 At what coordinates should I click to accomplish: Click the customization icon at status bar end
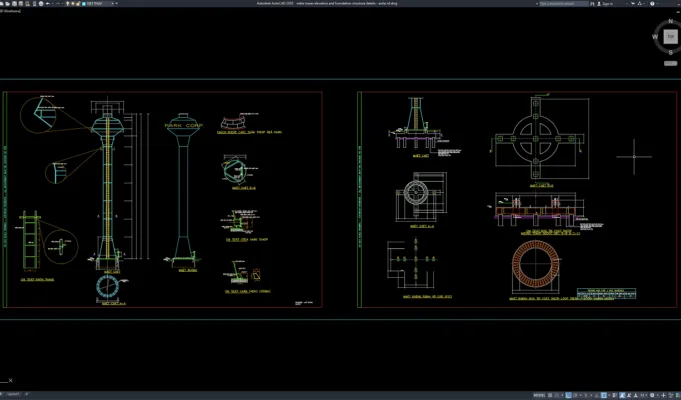point(678,395)
